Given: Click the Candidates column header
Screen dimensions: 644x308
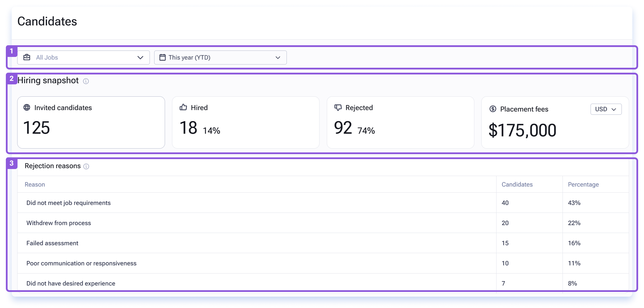Looking at the screenshot, I should pos(517,185).
